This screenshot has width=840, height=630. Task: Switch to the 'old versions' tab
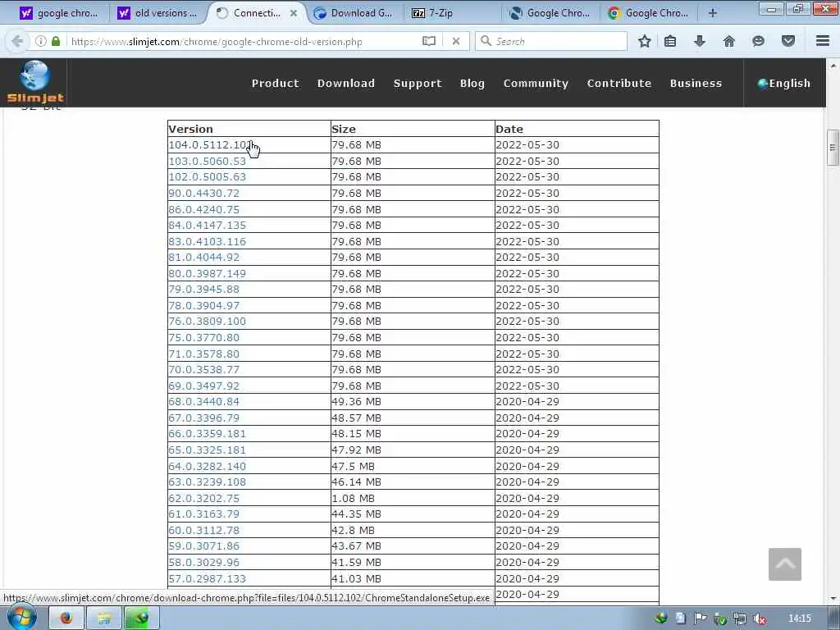pyautogui.click(x=157, y=13)
